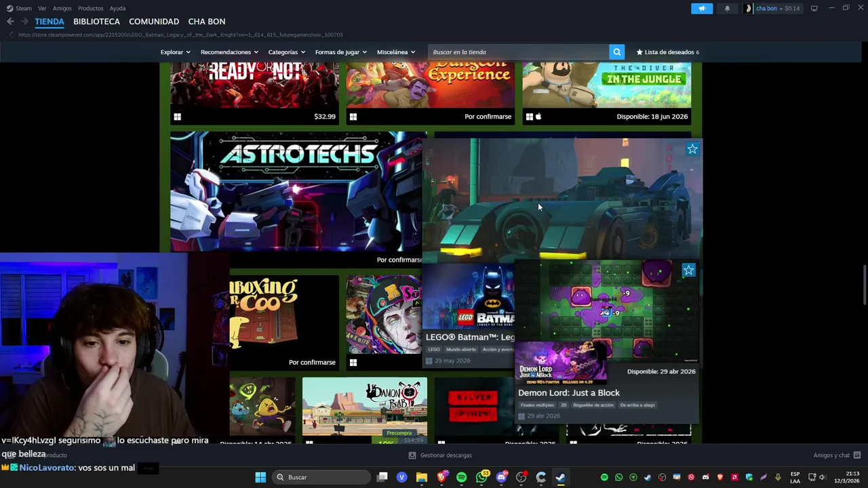
Task: Click 'Disponible: 29 abr 2026' text
Action: 661,371
